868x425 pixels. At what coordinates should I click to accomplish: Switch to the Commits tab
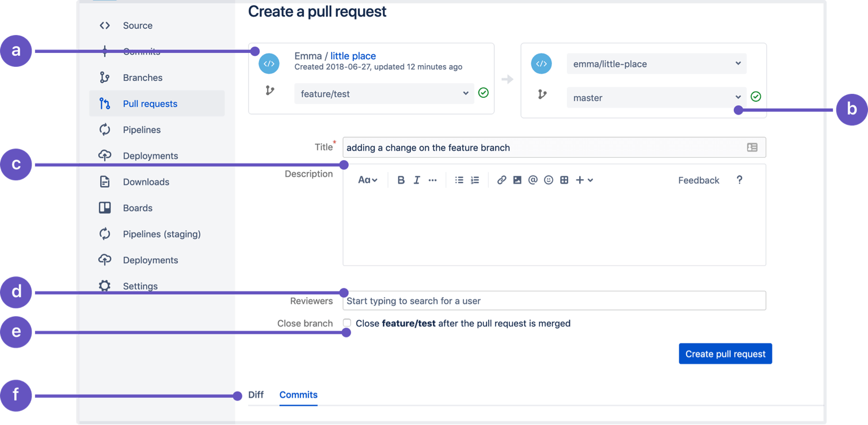click(x=298, y=394)
